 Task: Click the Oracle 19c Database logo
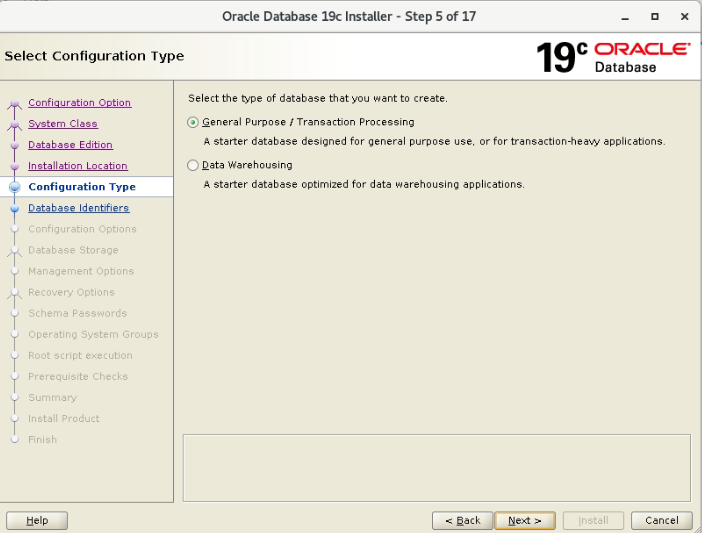(x=613, y=57)
